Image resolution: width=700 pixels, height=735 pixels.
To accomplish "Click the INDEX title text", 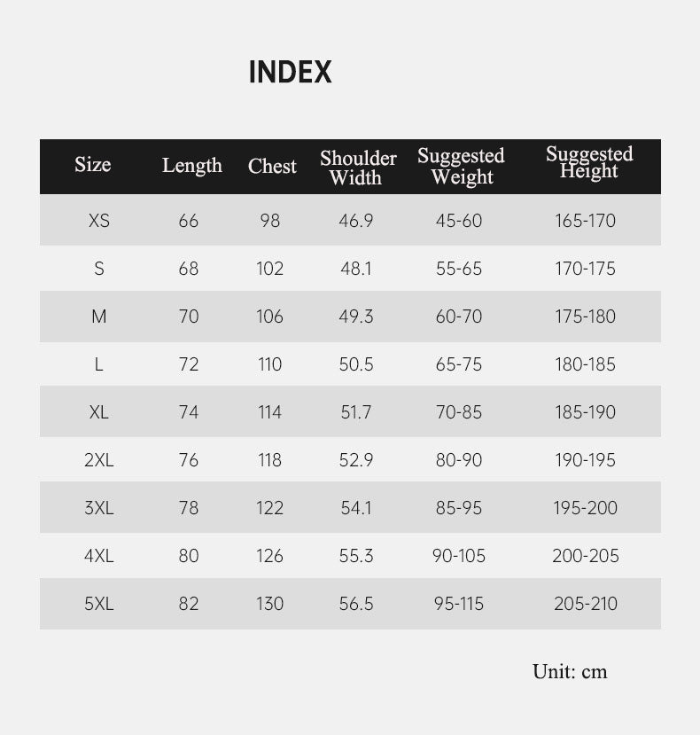I will 290,72.
